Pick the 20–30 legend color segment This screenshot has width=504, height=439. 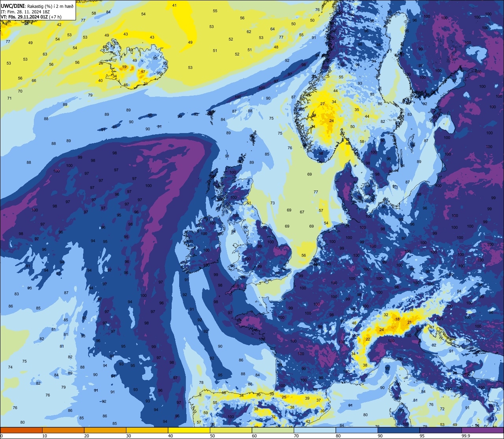click(105, 430)
